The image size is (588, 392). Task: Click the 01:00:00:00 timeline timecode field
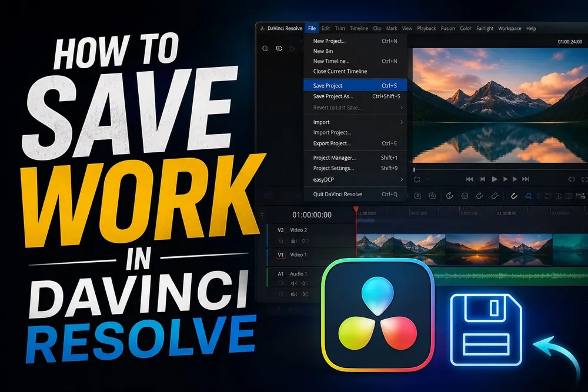[312, 215]
